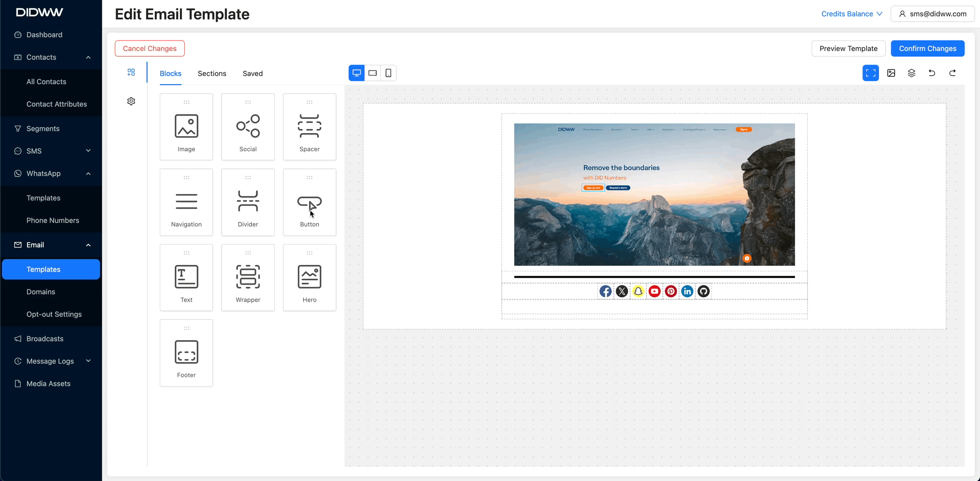The image size is (980, 481).
Task: Click the Confirm Changes button
Action: [927, 48]
